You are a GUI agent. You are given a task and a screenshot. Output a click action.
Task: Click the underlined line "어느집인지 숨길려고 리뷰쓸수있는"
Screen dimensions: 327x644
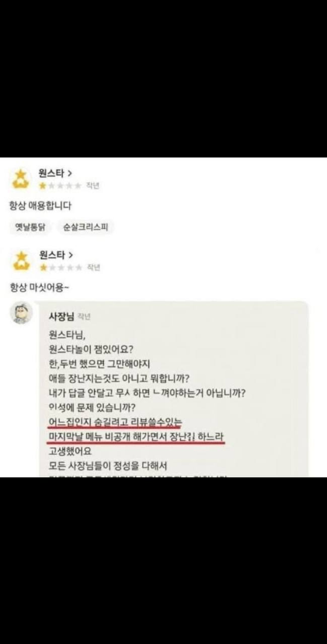(114, 422)
